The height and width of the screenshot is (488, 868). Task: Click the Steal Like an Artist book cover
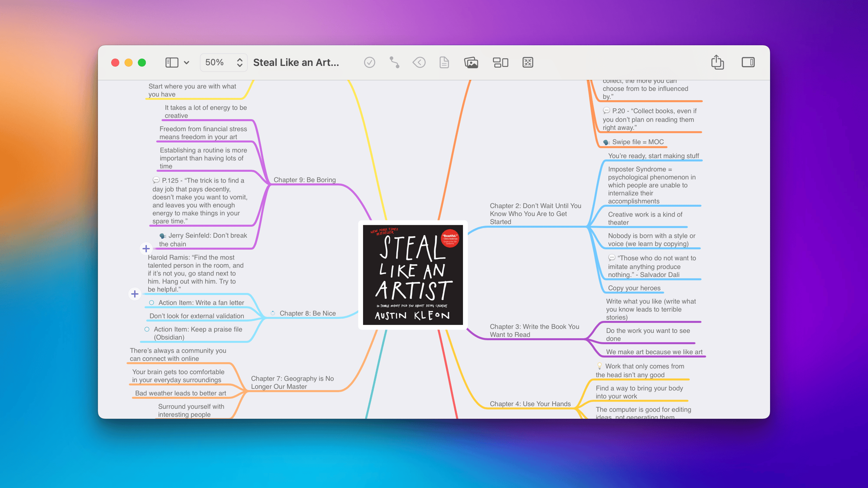tap(413, 275)
